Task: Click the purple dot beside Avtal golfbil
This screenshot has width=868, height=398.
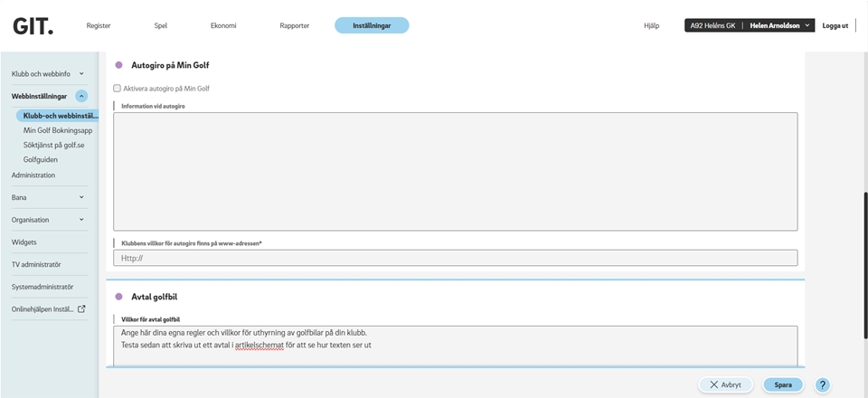Action: pos(118,297)
